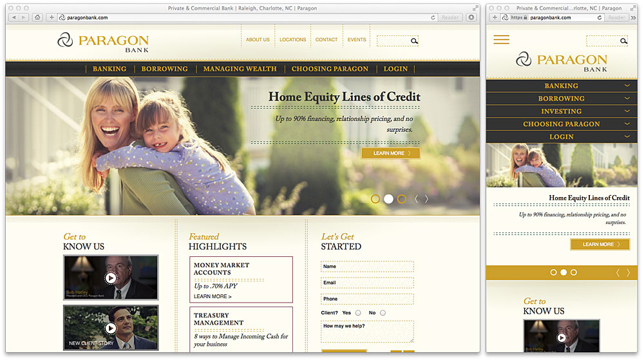Reload page in the right browser address bar

coord(599,17)
